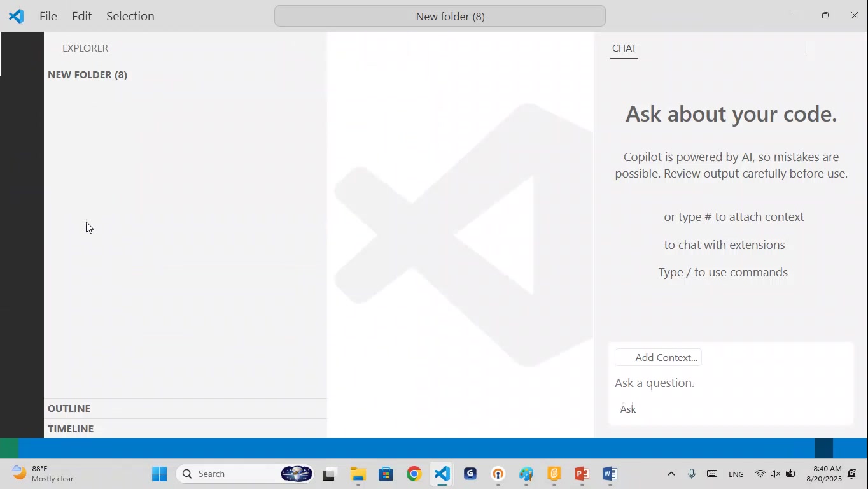Minimize the VS Code window
Image resolution: width=868 pixels, height=489 pixels.
(x=795, y=15)
